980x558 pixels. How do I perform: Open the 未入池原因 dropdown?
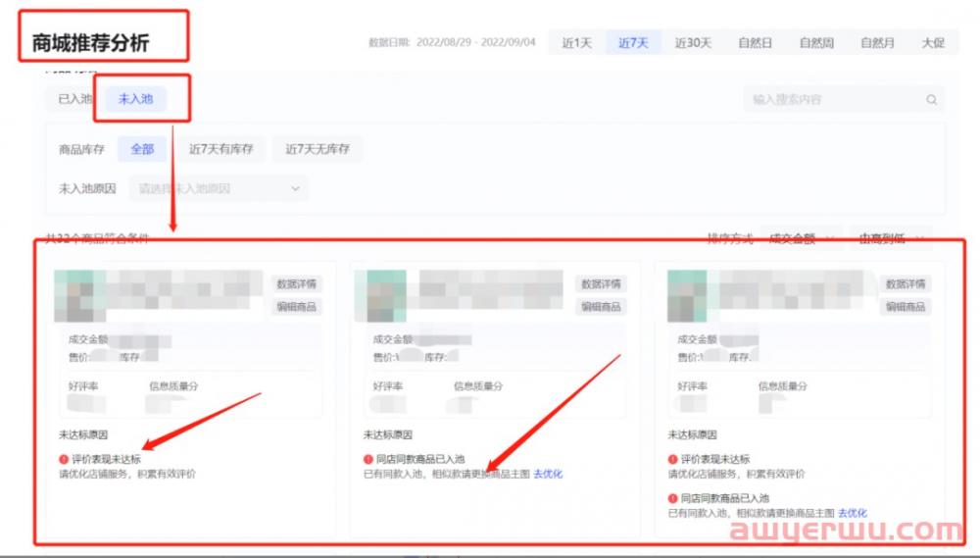coord(219,188)
